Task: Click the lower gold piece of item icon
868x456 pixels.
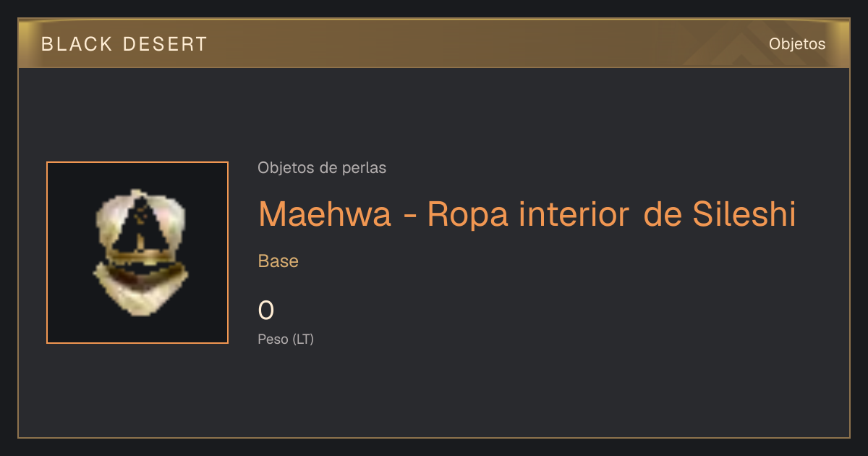Action: point(141,290)
